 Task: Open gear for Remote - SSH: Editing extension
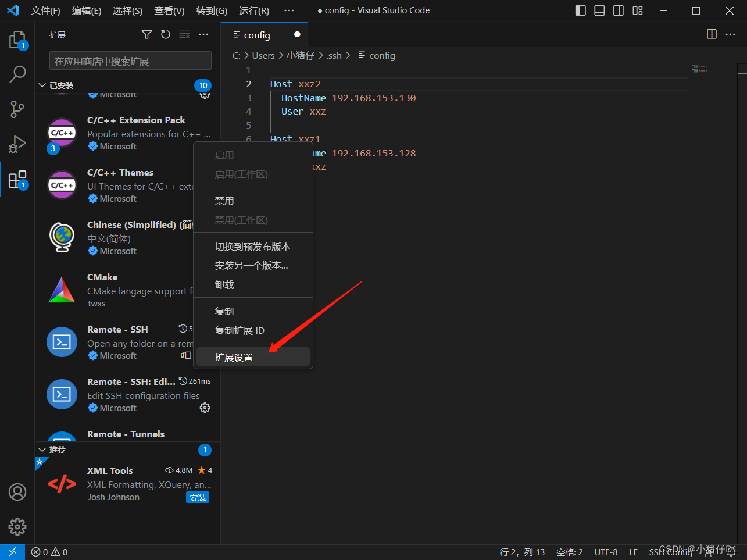205,408
